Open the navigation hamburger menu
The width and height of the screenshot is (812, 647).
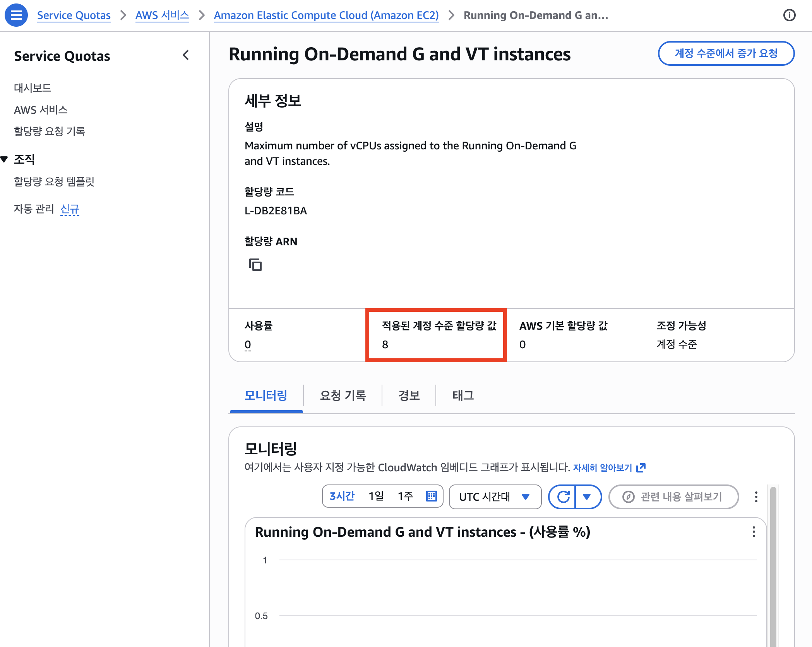[15, 15]
